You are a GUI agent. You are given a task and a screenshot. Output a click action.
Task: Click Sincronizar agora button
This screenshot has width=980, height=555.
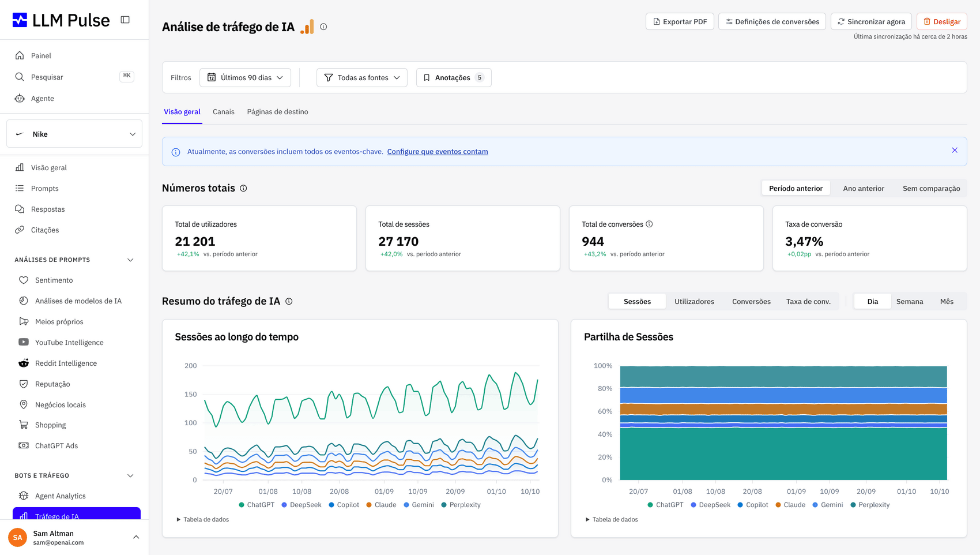click(x=871, y=21)
